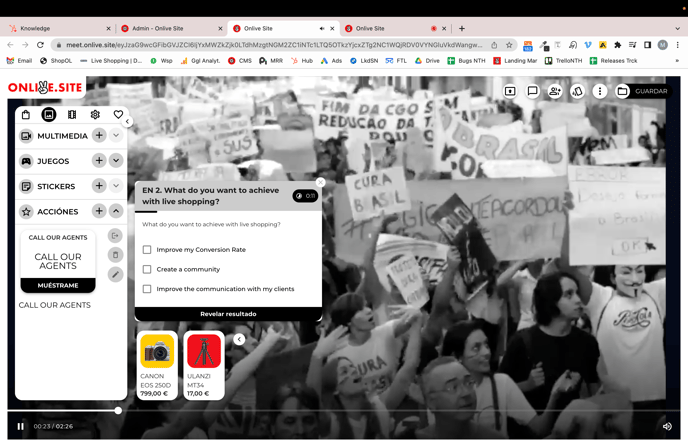Viewport: 688px width, 447px height.
Task: Check Create a community option
Action: (147, 269)
